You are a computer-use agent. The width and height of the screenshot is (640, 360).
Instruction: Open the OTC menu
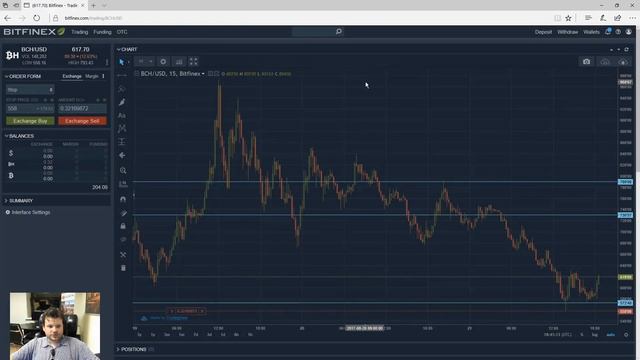pyautogui.click(x=122, y=32)
